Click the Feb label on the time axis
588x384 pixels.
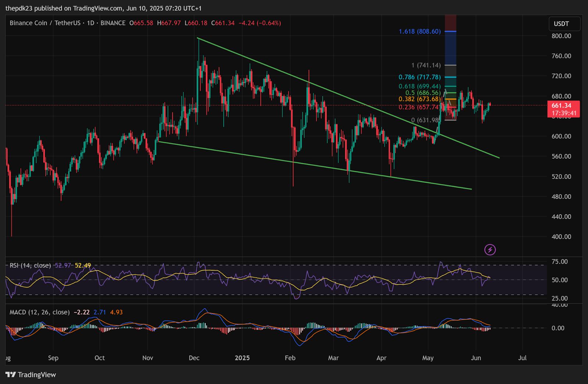click(x=290, y=358)
